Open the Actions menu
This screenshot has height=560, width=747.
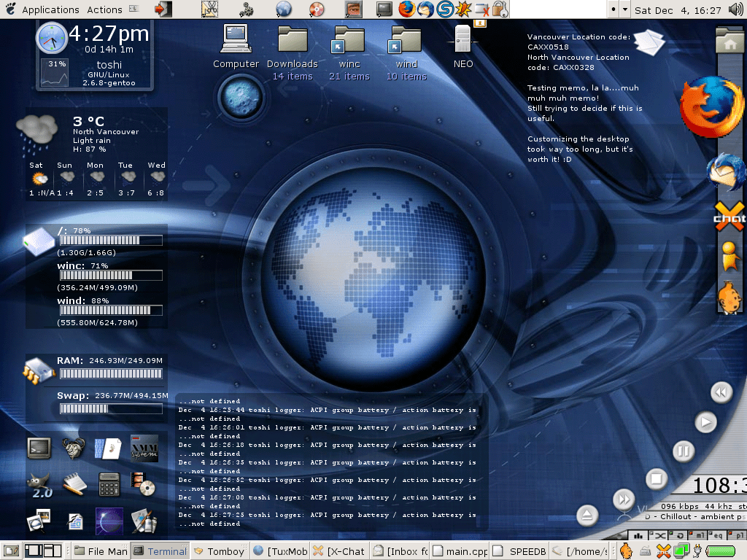104,9
